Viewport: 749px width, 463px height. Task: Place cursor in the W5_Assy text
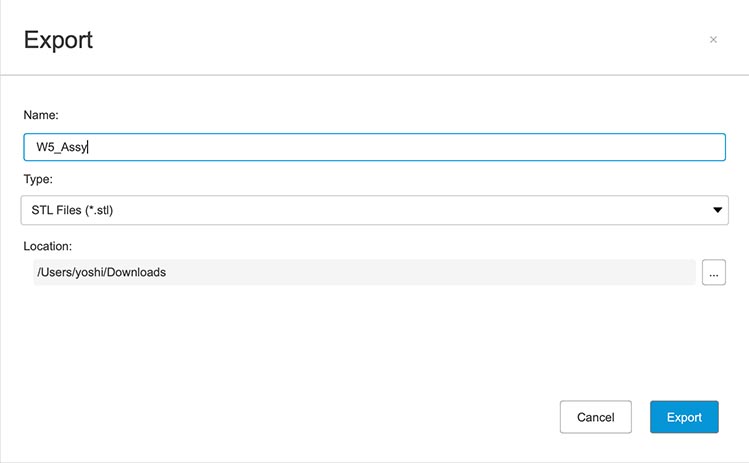tap(62, 147)
